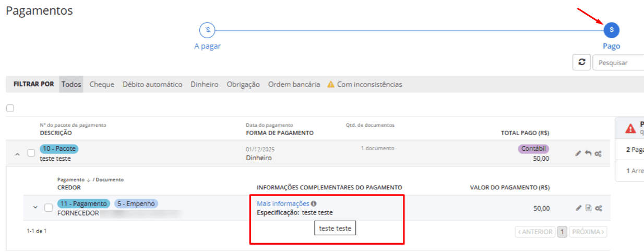The height and width of the screenshot is (252, 644).
Task: Check the box for payment 11 row
Action: 49,208
